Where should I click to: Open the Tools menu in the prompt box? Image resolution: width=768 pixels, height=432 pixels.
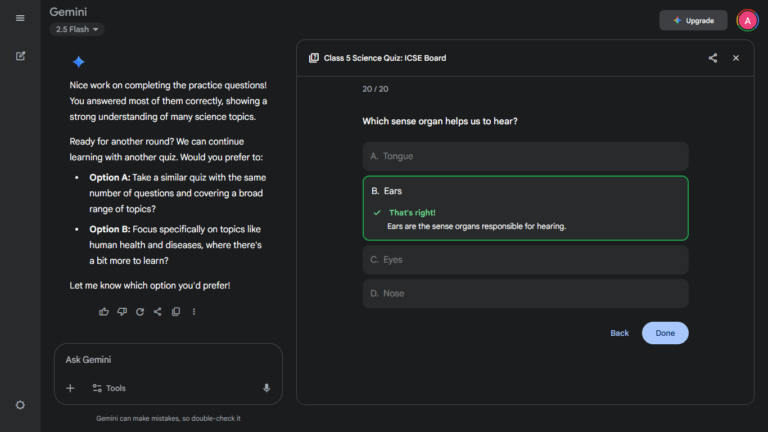tap(109, 388)
